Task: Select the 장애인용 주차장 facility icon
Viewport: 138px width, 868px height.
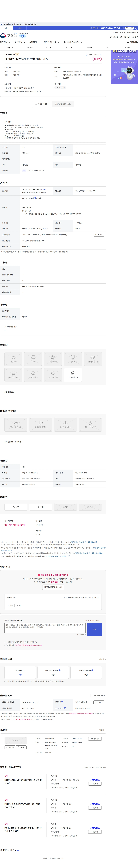Action: click(x=16, y=425)
